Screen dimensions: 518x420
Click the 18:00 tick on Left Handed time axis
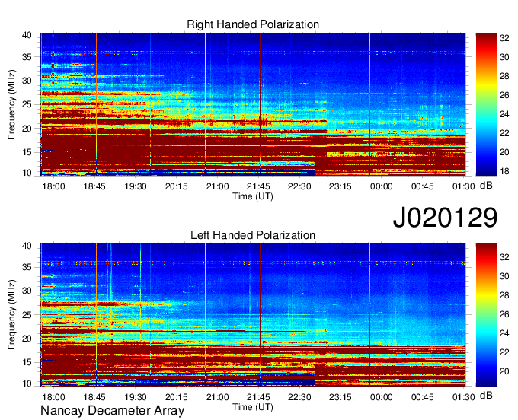[53, 397]
